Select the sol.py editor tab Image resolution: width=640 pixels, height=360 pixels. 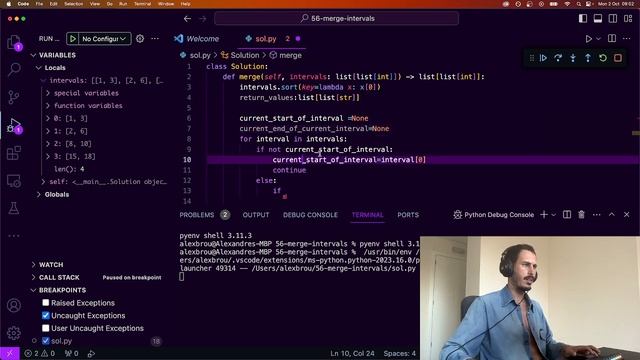[x=266, y=39]
